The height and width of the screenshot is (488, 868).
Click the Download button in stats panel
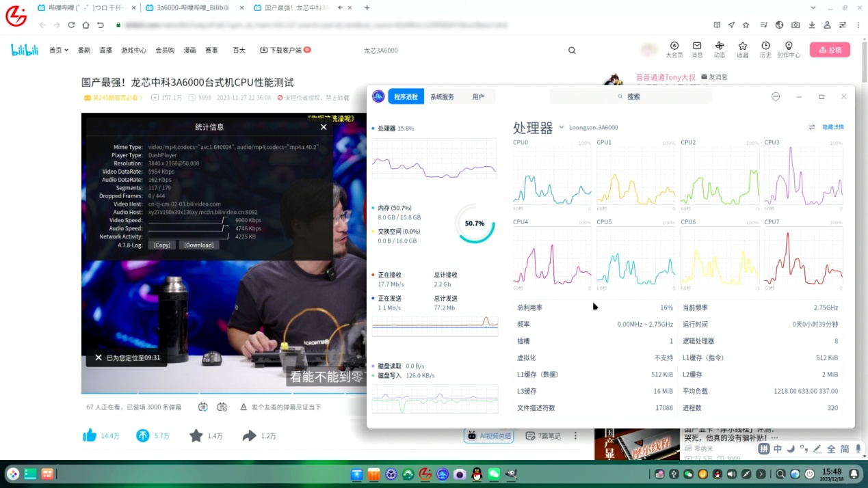pyautogui.click(x=199, y=245)
